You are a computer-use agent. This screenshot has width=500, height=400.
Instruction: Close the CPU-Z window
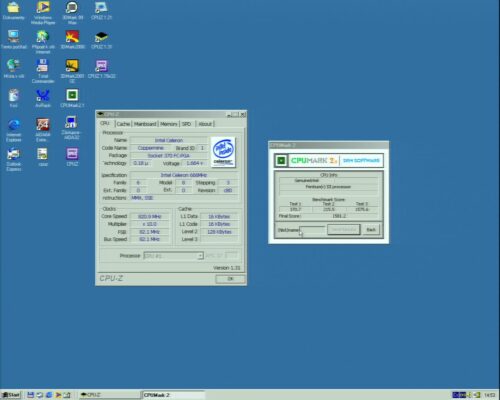click(x=243, y=114)
